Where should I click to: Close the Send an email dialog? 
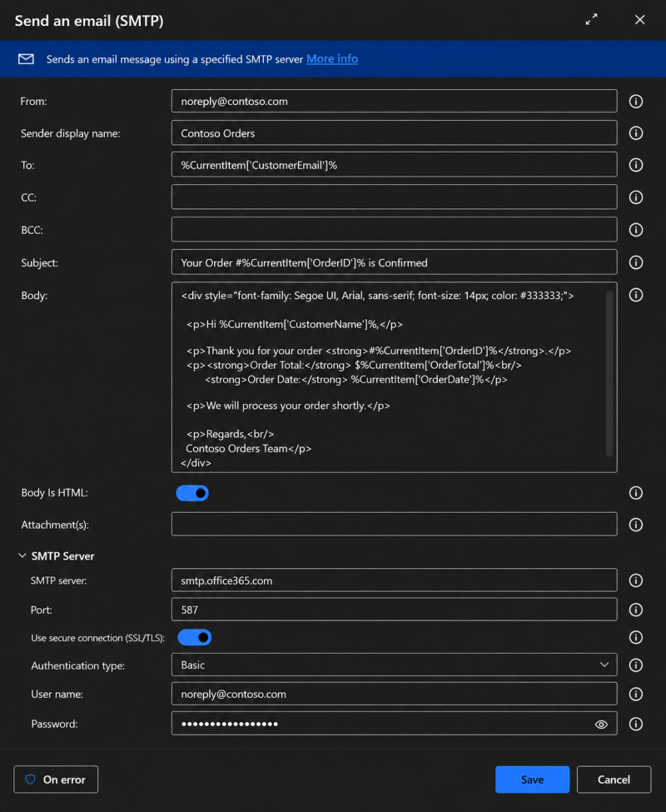point(639,20)
